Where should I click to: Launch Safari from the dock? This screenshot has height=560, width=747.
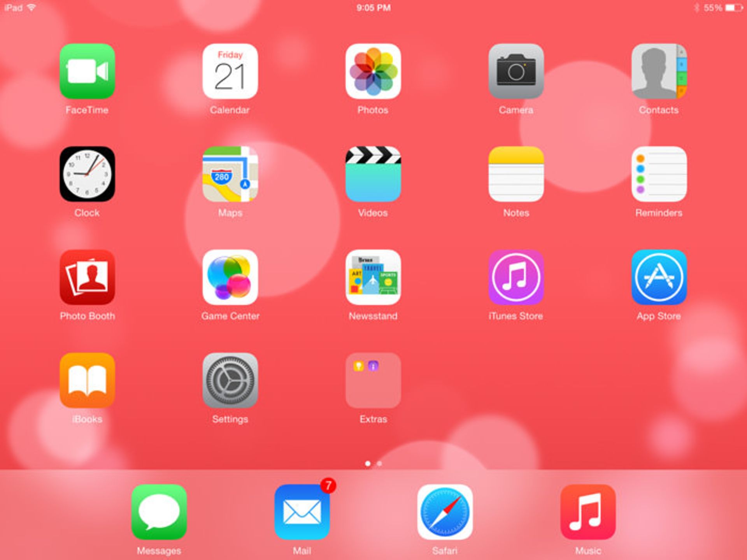click(x=445, y=511)
